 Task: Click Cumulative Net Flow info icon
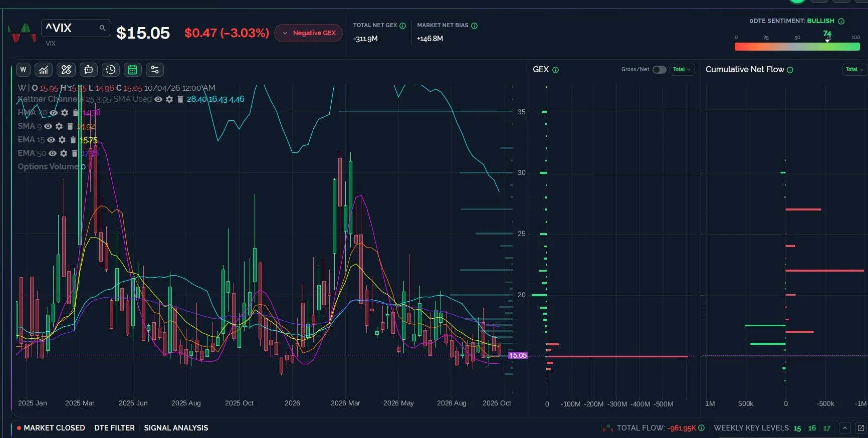(x=790, y=70)
